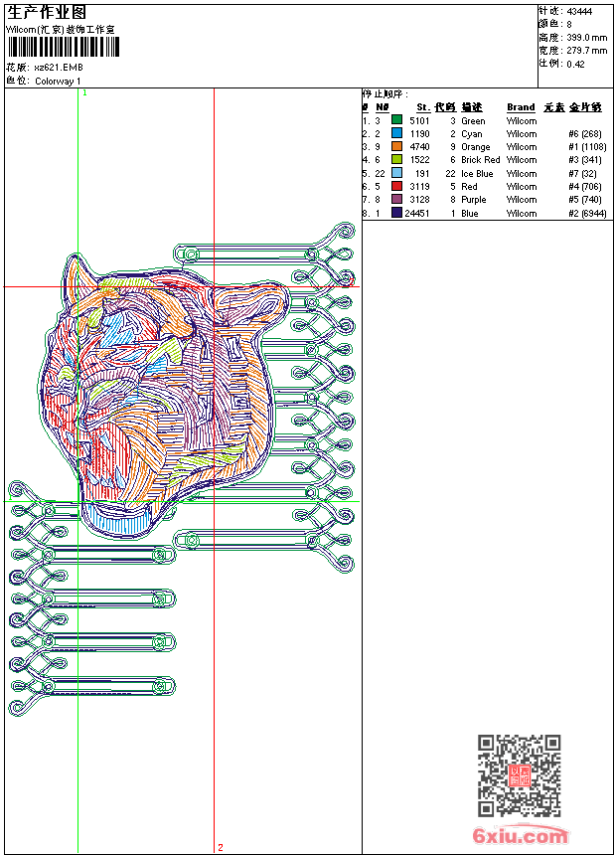616x855 pixels.
Task: Click the St. column header
Action: point(422,107)
